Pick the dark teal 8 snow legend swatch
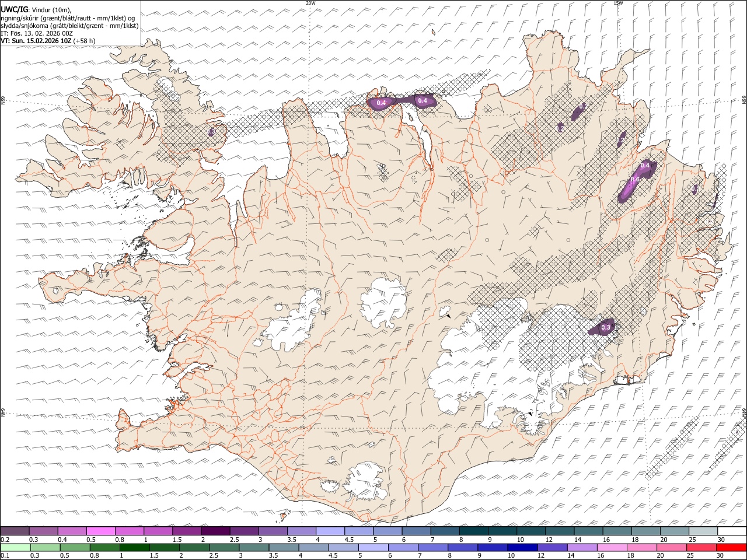This screenshot has height=560, width=747. (x=473, y=531)
